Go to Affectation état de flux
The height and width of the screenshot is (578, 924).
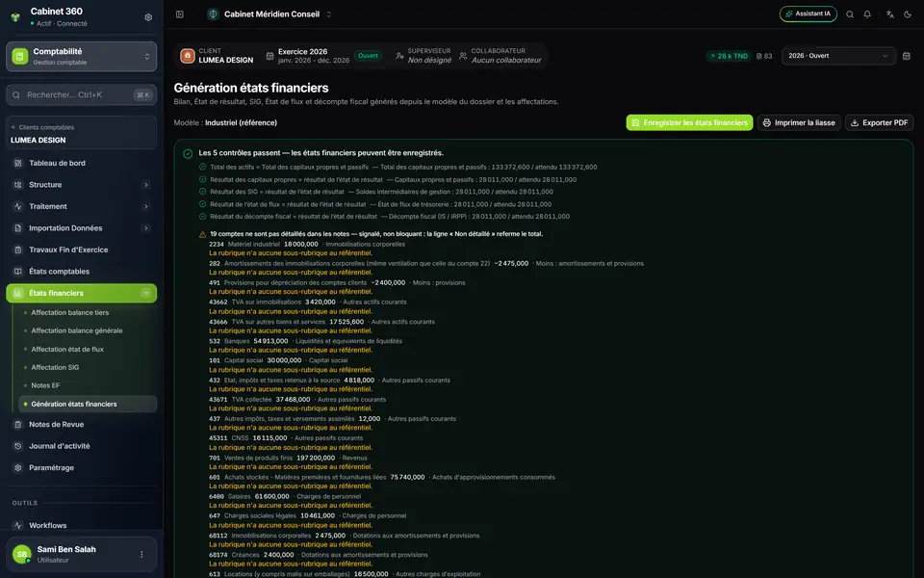tap(67, 349)
